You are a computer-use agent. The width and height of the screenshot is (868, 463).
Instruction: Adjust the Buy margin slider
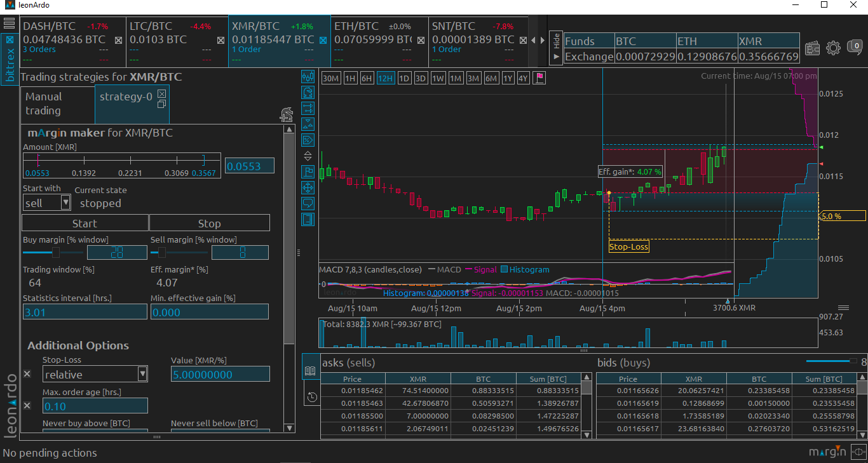point(53,253)
